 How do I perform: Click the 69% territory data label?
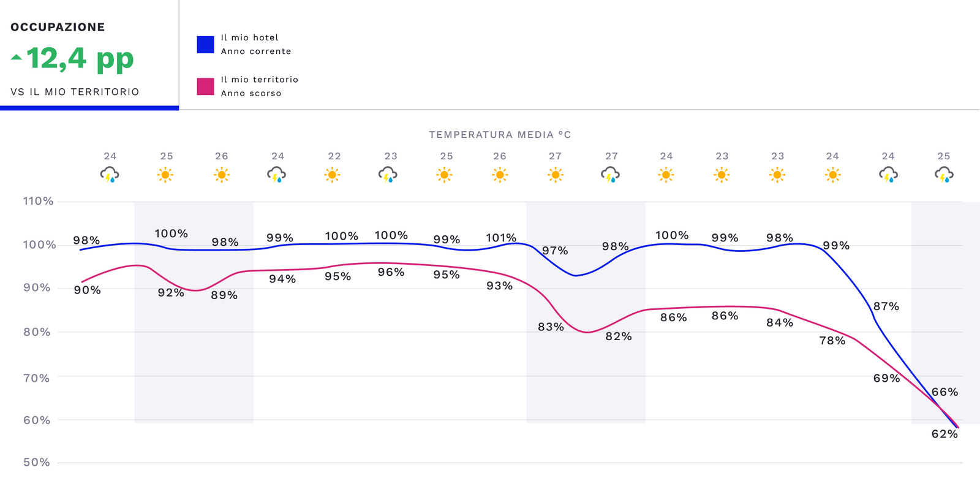coord(886,379)
